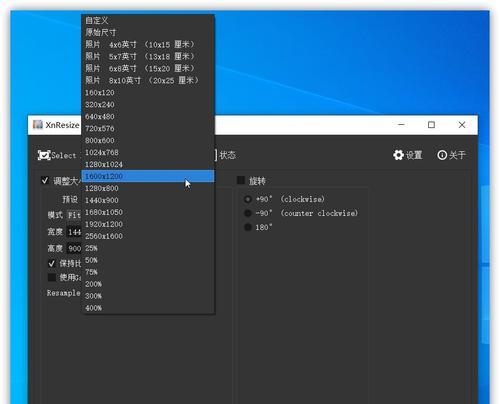Select 800x600 size preset
500x404 pixels.
pyautogui.click(x=148, y=141)
